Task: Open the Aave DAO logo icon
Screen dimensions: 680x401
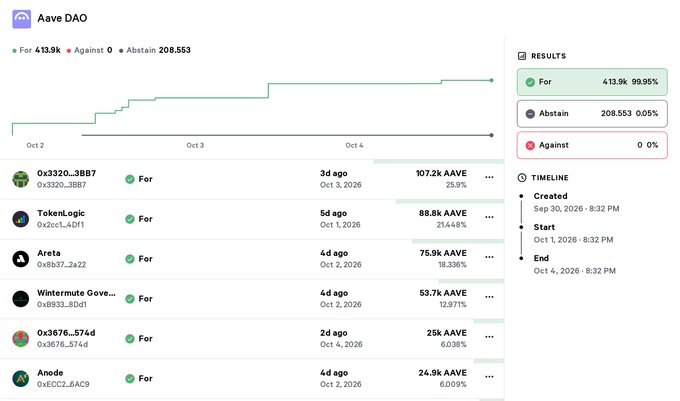Action: (21, 19)
